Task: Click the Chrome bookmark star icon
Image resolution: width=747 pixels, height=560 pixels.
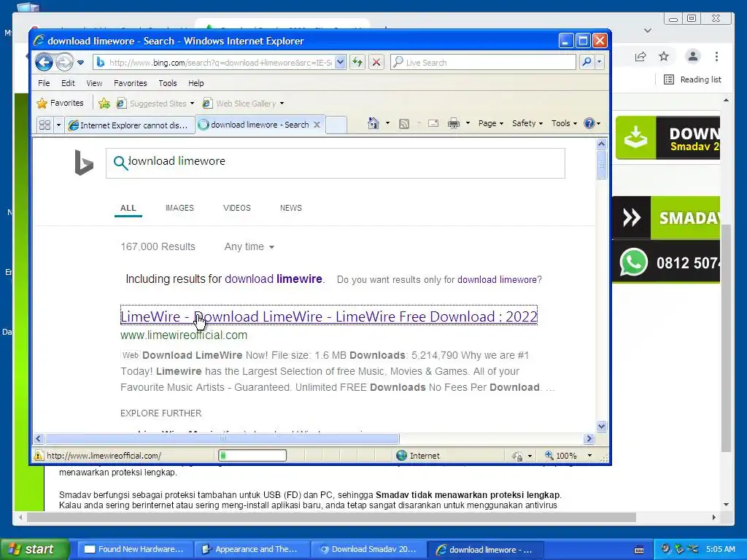Action: tap(664, 57)
